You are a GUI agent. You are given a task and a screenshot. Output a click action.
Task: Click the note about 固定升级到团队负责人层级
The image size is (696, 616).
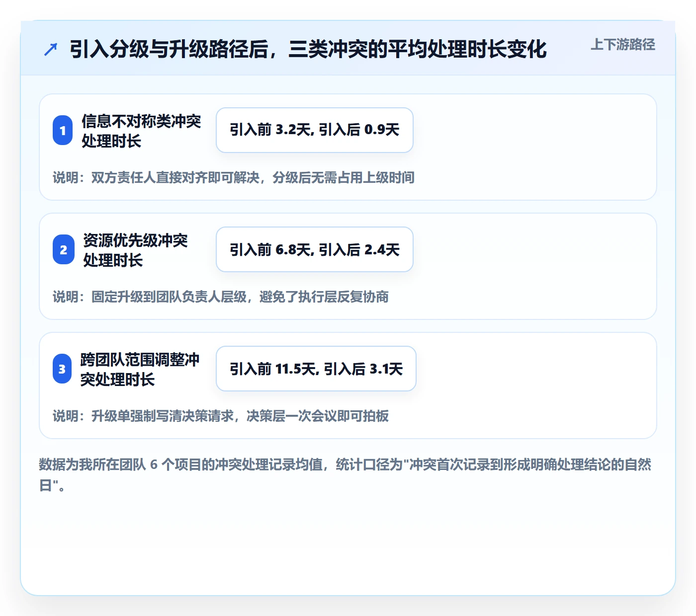tap(221, 297)
